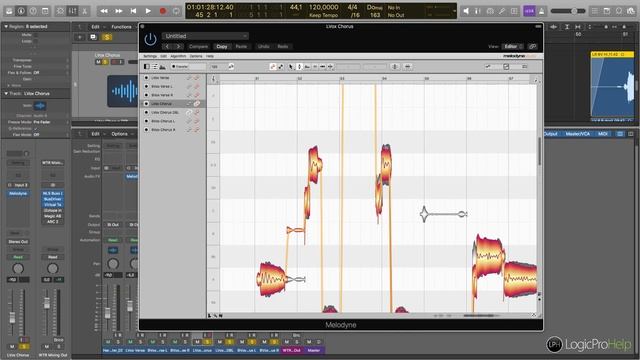Select the Melodyne Main arrow tool
This screenshot has width=640, height=360.
coord(291,67)
